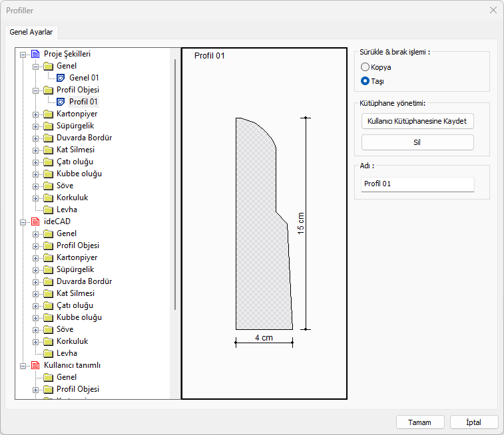Select the Taşı radio button

[x=365, y=81]
